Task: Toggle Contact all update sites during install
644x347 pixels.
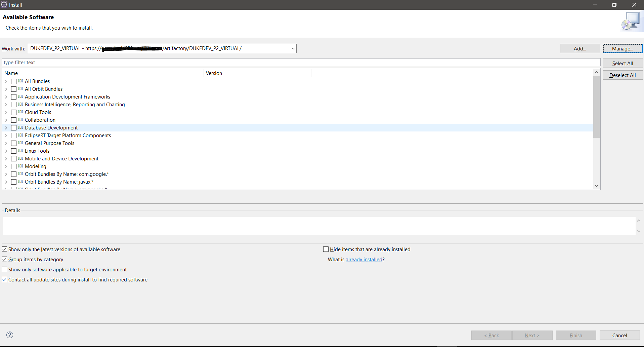Action: (4, 279)
